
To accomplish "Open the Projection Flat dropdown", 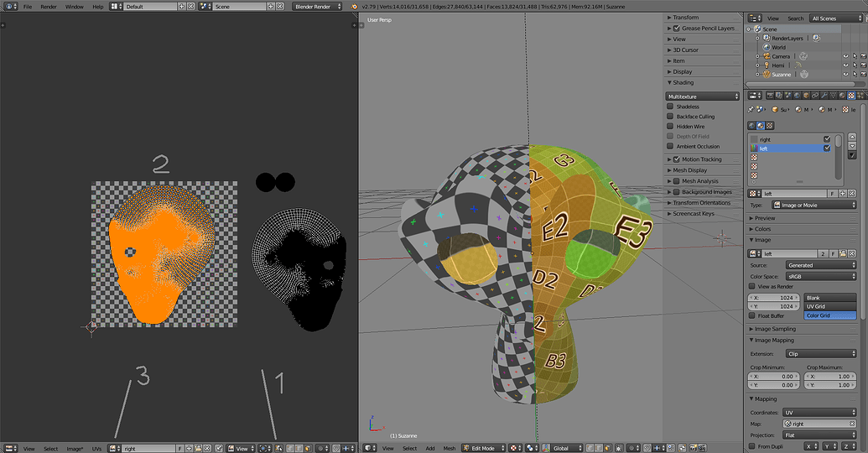I will pyautogui.click(x=820, y=435).
